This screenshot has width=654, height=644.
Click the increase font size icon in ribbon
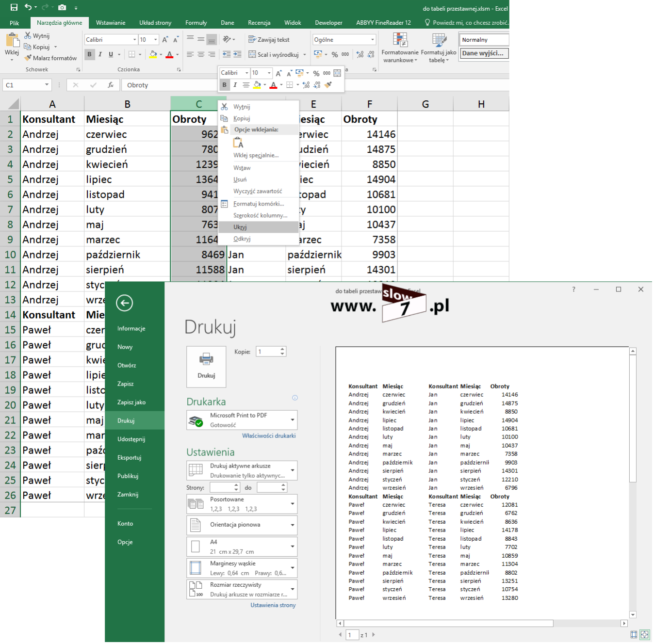[x=165, y=40]
